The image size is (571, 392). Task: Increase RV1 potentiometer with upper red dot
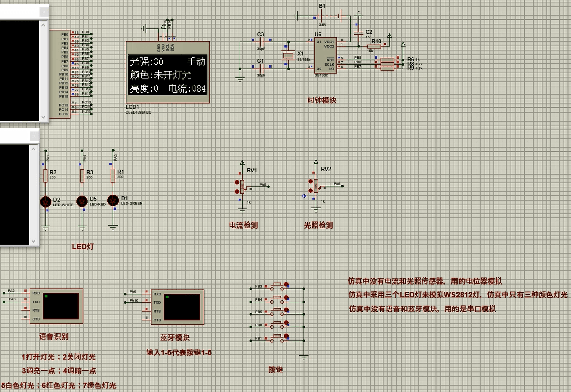[236, 182]
